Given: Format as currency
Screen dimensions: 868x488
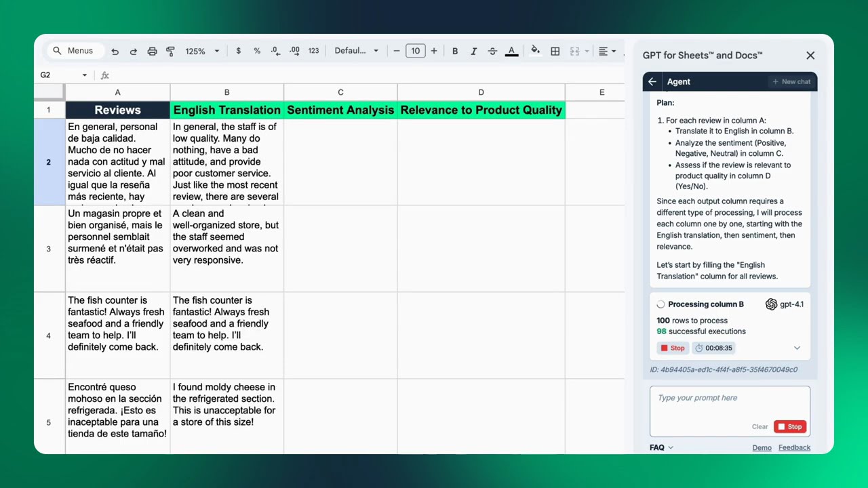Looking at the screenshot, I should 238,51.
